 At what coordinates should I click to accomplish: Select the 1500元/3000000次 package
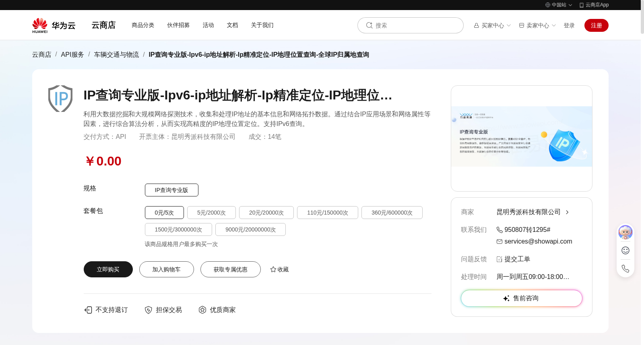[178, 229]
